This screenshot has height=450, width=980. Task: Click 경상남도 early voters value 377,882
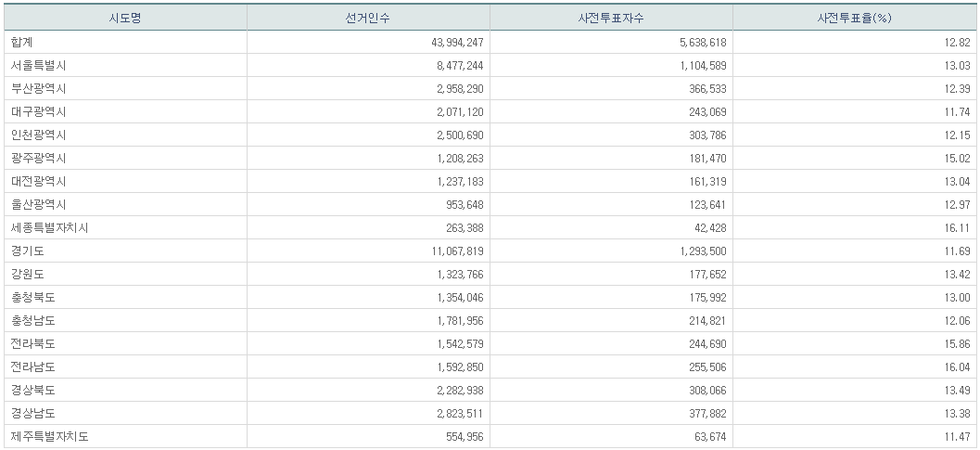(x=702, y=413)
